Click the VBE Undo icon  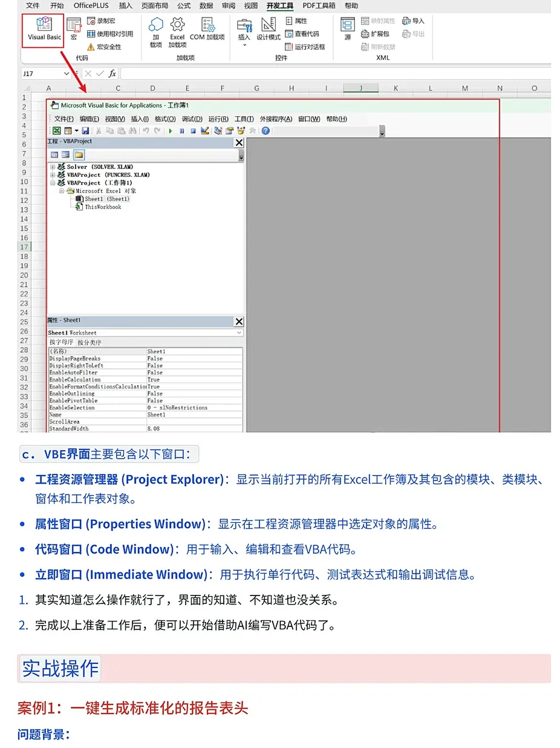[x=146, y=131]
